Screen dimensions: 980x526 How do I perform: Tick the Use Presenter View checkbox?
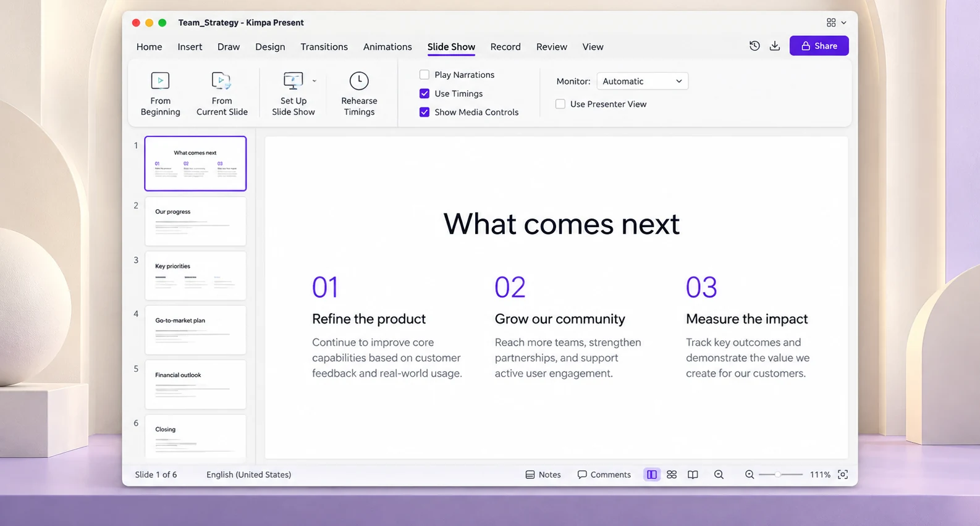tap(560, 104)
